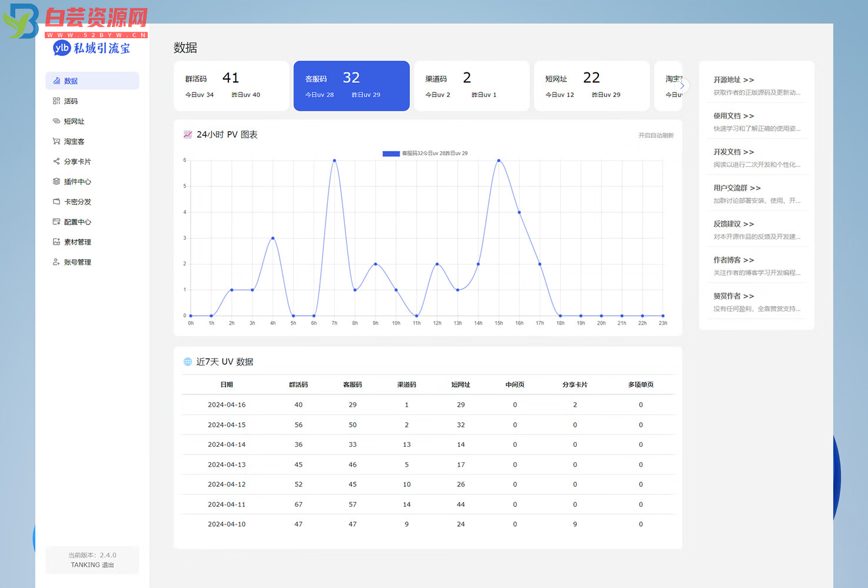Click the 15h peak point on chart

coord(499,161)
